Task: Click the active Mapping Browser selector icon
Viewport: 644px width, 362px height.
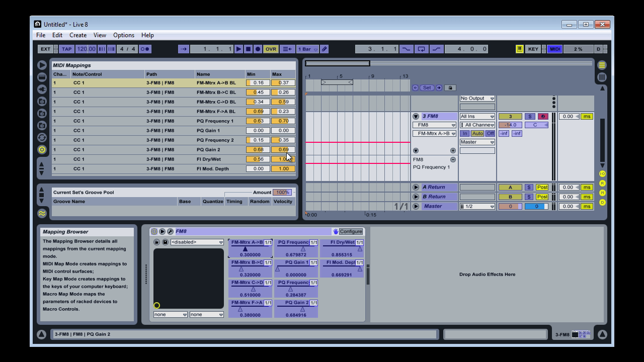Action: [42, 149]
